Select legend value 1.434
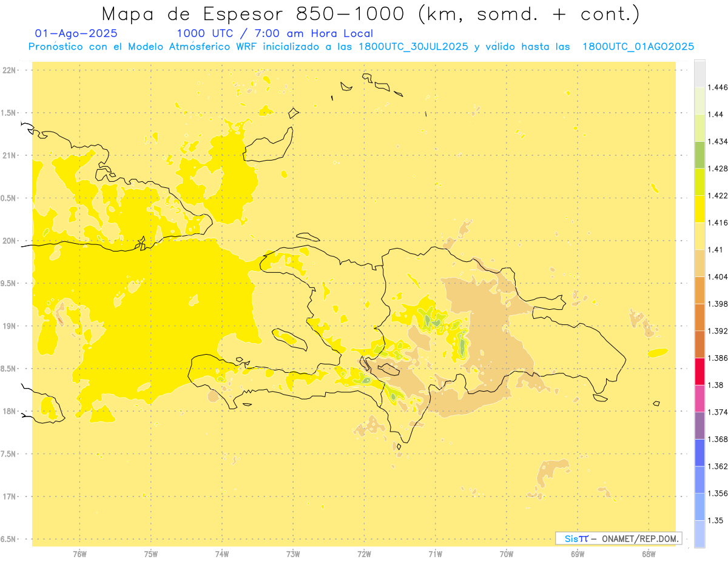Viewport: 728px width, 562px height. click(x=717, y=141)
